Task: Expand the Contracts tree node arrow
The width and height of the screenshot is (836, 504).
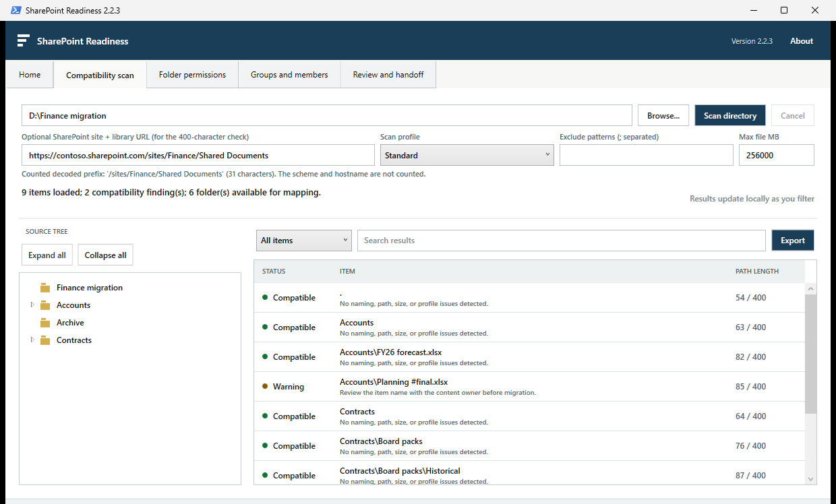Action: [x=32, y=340]
